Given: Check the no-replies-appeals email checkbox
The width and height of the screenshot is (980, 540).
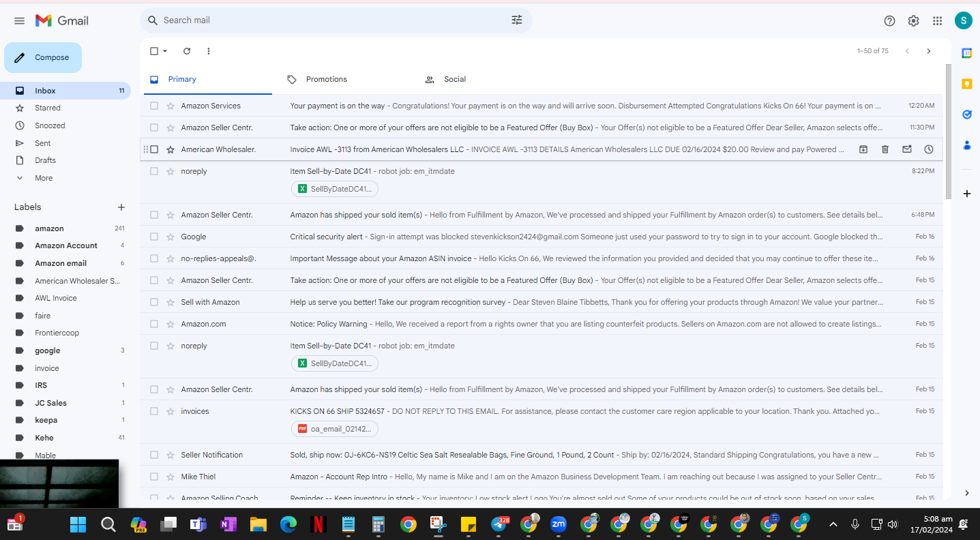Looking at the screenshot, I should pyautogui.click(x=154, y=258).
